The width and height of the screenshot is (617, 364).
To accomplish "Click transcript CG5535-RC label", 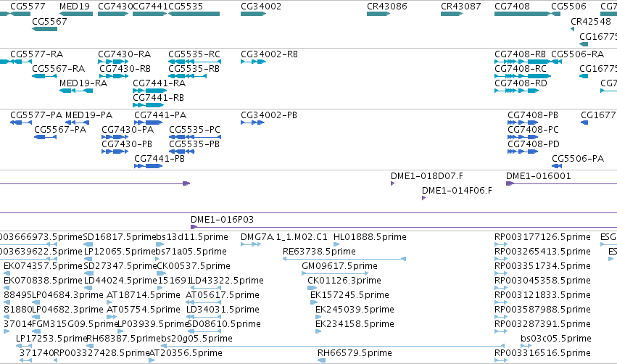I will point(194,54).
